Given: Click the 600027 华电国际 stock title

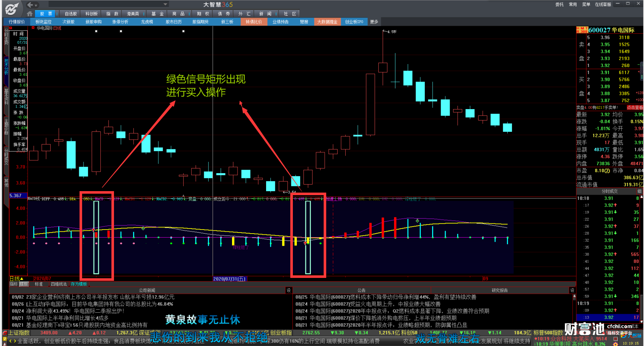Looking at the screenshot, I should (x=611, y=30).
